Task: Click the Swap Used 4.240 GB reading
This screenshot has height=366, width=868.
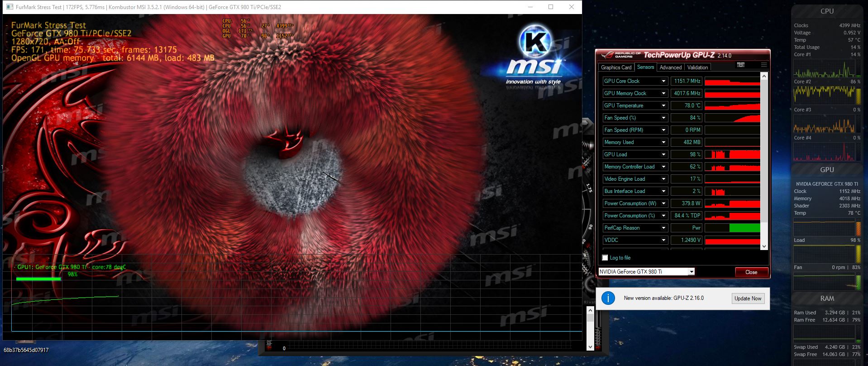Action: (827, 347)
